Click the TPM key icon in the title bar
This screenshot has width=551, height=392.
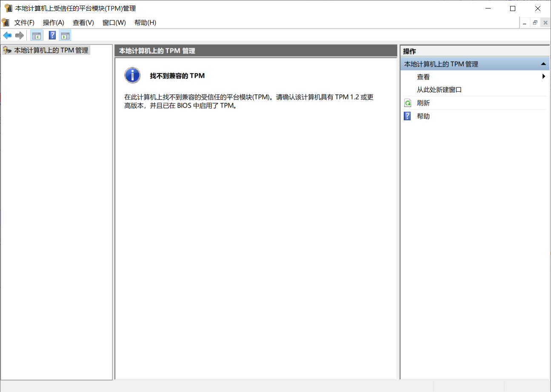pyautogui.click(x=6, y=8)
